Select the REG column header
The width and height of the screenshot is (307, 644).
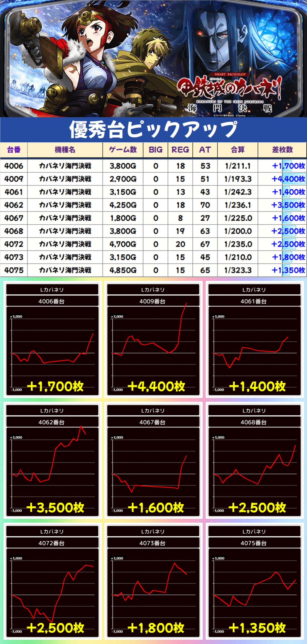[x=180, y=150]
